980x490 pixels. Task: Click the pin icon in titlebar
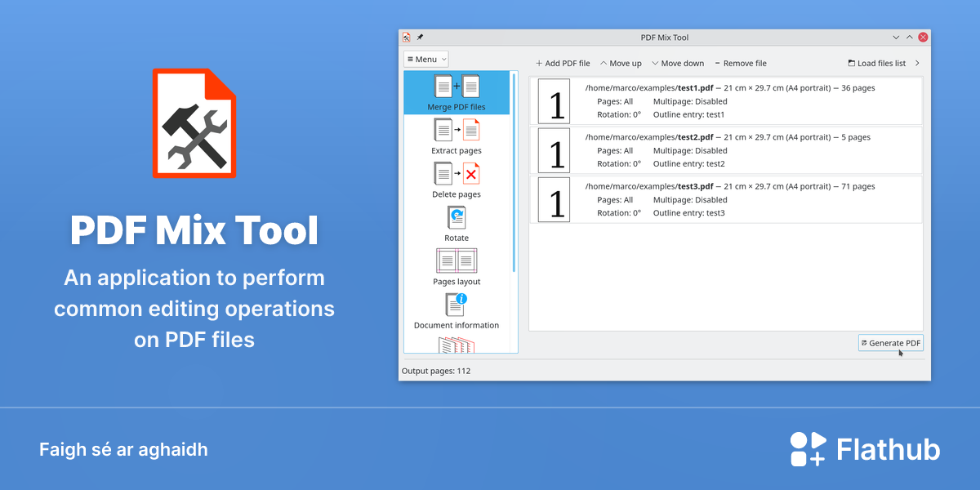coord(420,38)
